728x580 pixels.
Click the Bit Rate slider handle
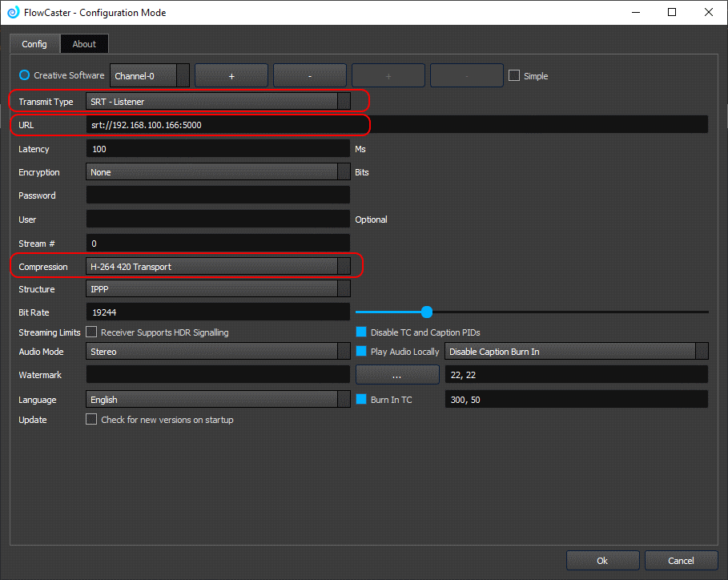tap(427, 312)
